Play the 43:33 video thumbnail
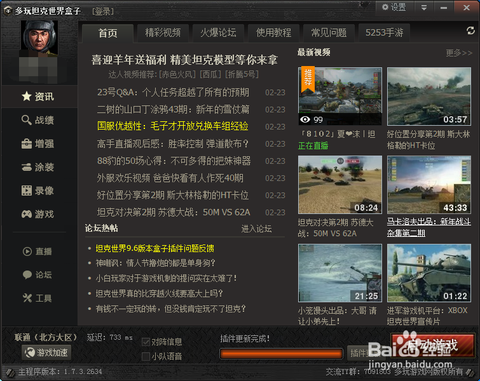This screenshot has width=480, height=381. pos(429,184)
